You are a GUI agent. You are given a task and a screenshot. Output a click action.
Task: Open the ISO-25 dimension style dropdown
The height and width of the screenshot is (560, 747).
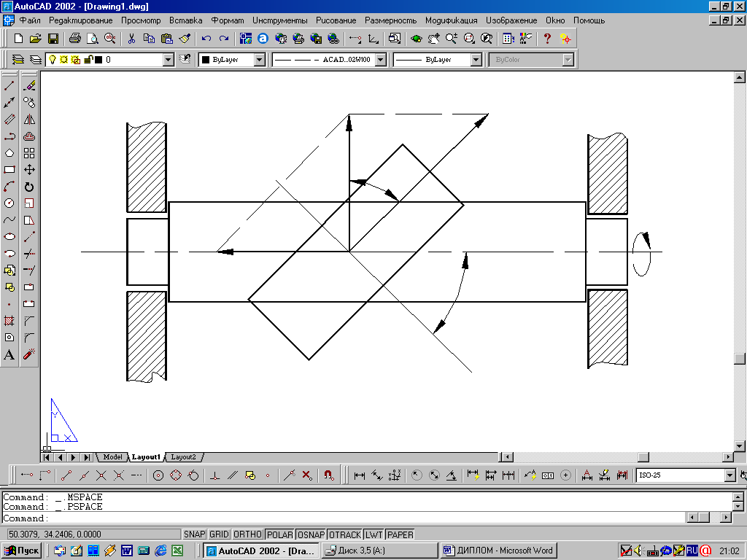[729, 475]
